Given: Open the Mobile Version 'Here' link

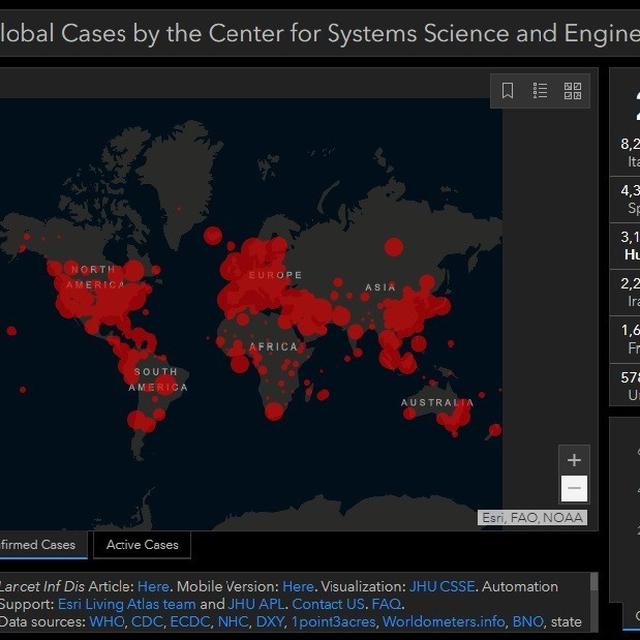Looking at the screenshot, I should tap(298, 587).
